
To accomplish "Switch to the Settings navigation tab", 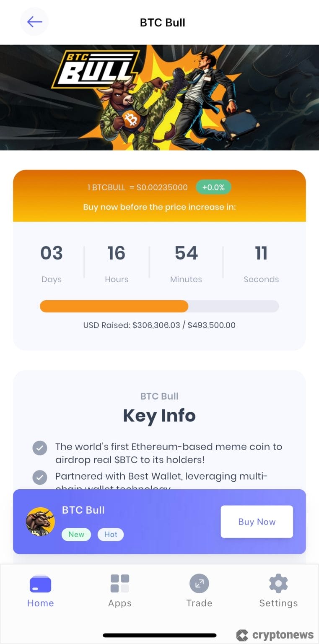I will 278,591.
